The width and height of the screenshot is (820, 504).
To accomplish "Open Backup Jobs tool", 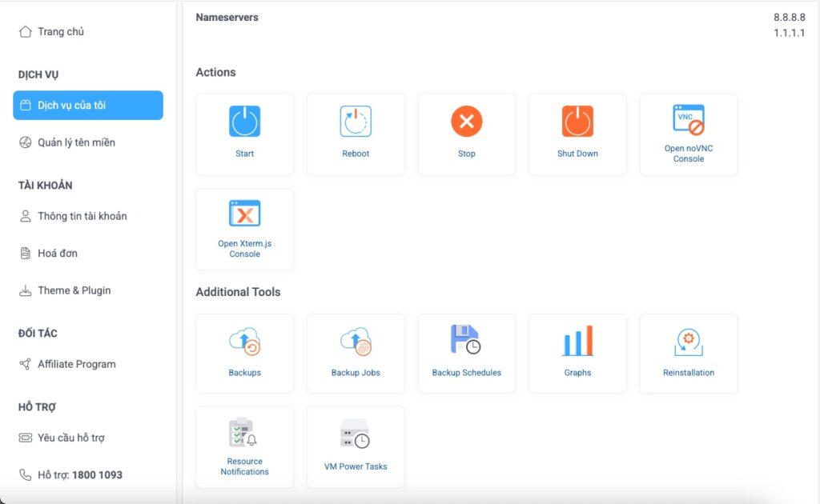I will point(356,342).
